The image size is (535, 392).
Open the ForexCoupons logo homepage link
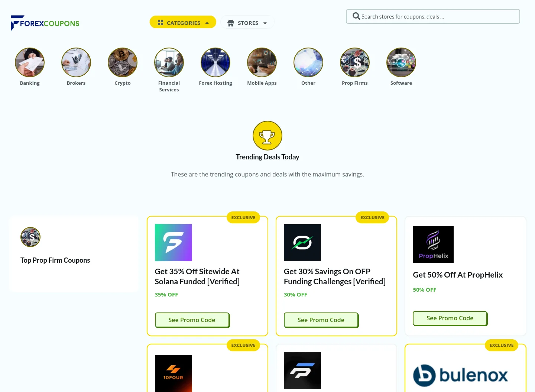coord(45,23)
